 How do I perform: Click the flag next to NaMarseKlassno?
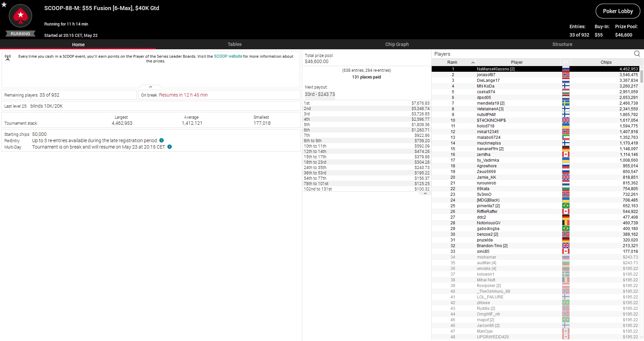[566, 69]
